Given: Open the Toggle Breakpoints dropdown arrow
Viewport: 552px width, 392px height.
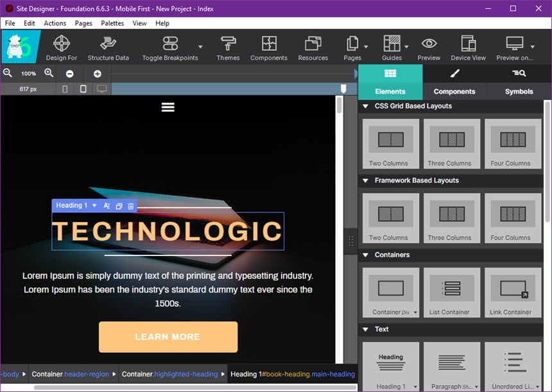Looking at the screenshot, I should coord(200,47).
